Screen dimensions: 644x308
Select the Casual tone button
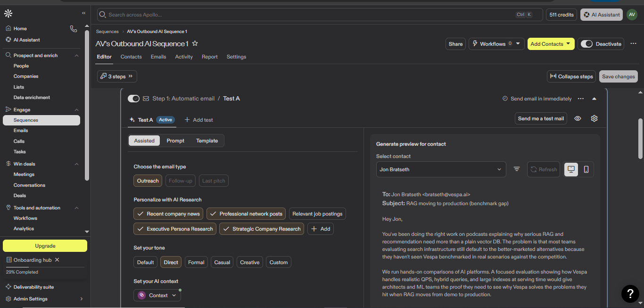click(x=222, y=262)
